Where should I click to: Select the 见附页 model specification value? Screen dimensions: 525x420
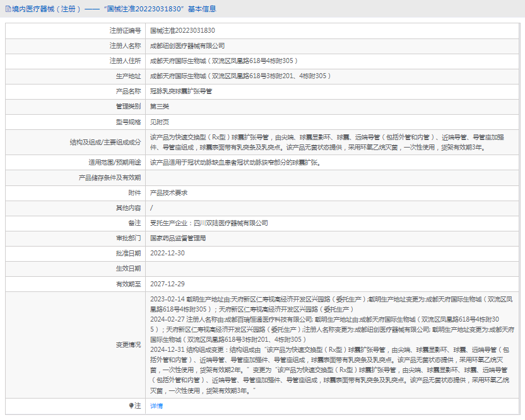coord(160,122)
